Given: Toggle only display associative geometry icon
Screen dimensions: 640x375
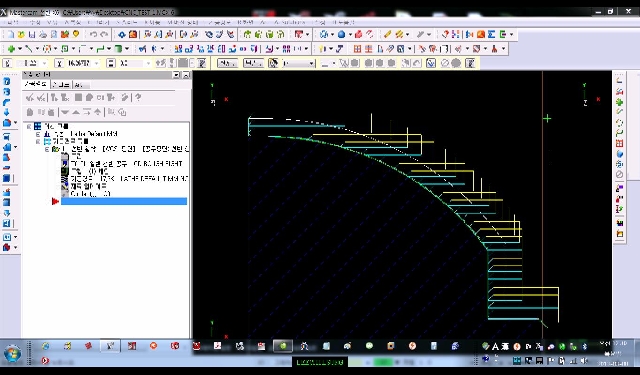Looking at the screenshot, I should tap(122, 112).
